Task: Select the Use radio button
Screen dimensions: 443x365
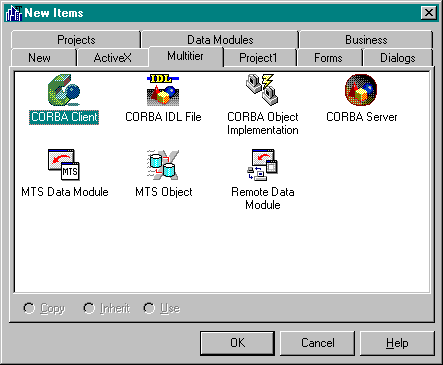Action: click(149, 308)
